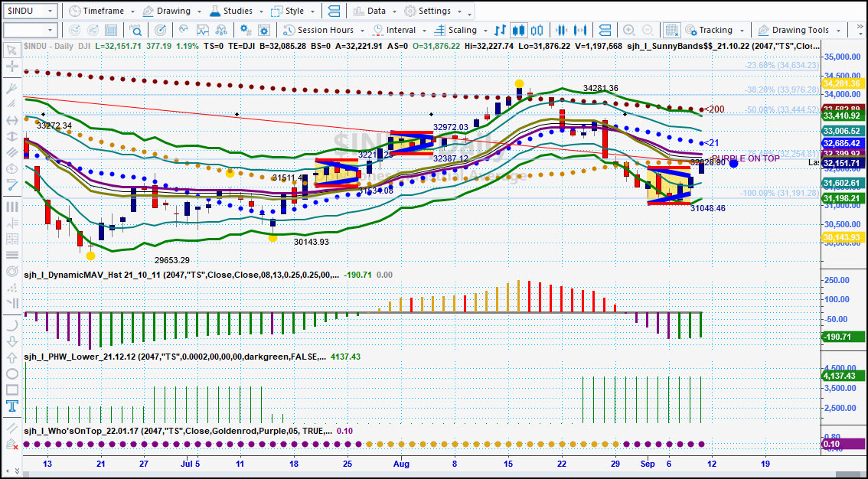Viewport: 868px width, 479px height.
Task: Click the 34281.36 high price label on chart
Action: tap(601, 88)
